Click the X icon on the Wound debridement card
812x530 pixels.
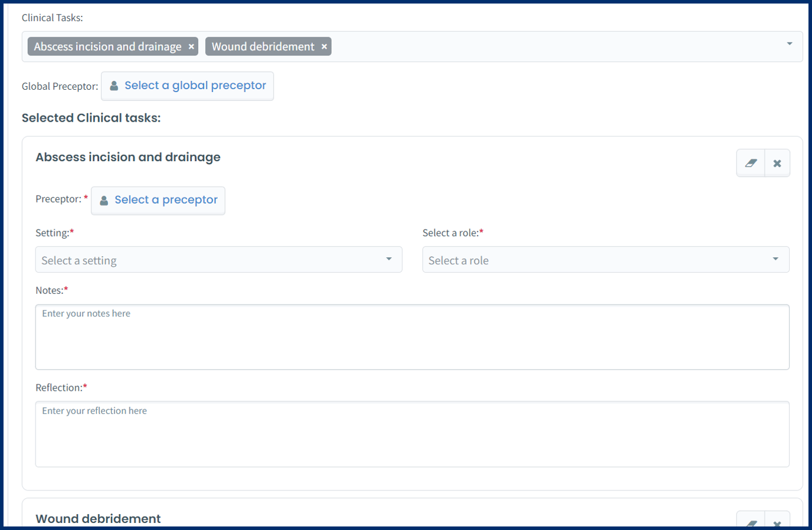point(777,523)
